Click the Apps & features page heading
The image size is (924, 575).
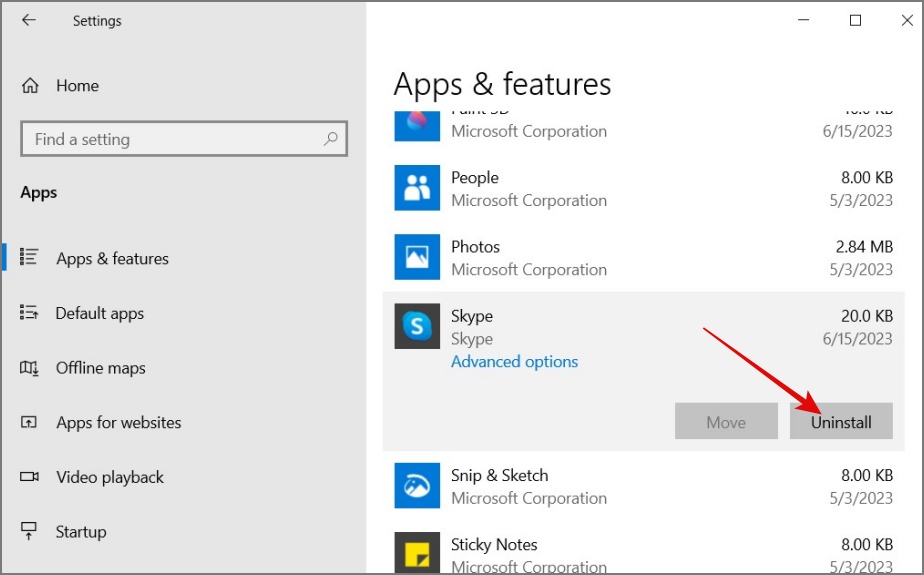click(x=502, y=84)
